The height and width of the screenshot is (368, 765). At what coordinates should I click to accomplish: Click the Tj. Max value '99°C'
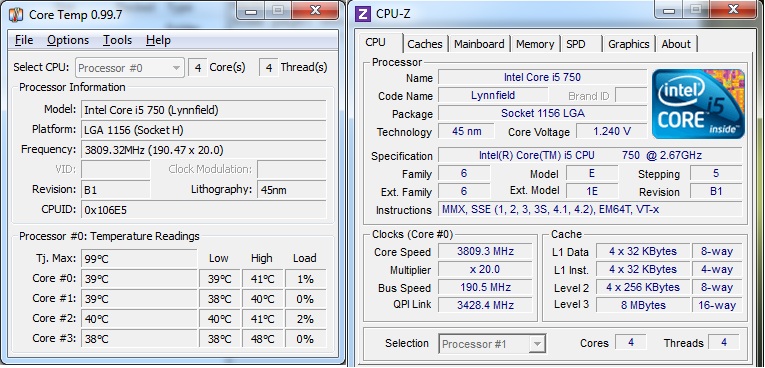pyautogui.click(x=139, y=259)
